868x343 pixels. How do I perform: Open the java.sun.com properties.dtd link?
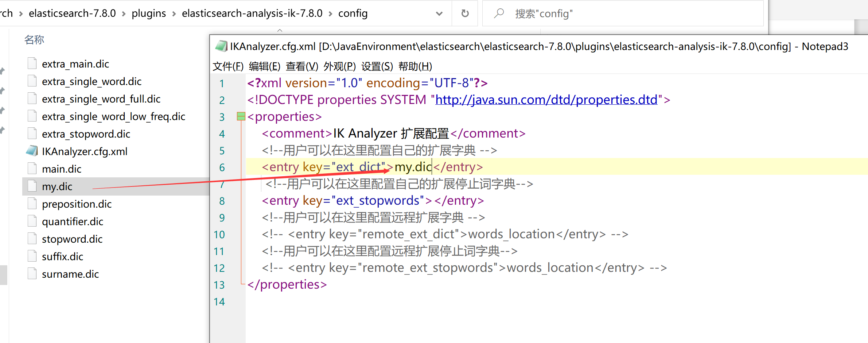tap(546, 100)
